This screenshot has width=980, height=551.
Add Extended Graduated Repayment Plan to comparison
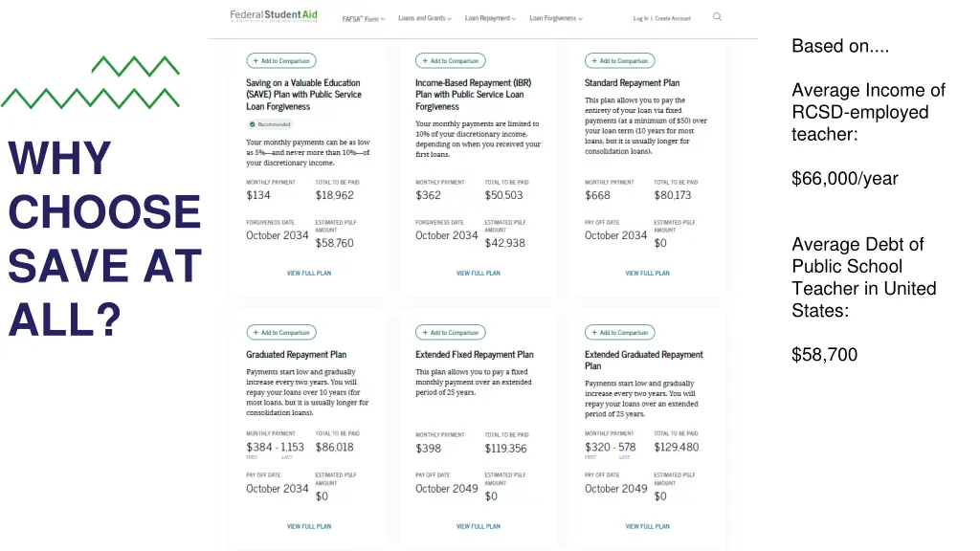[x=620, y=333]
